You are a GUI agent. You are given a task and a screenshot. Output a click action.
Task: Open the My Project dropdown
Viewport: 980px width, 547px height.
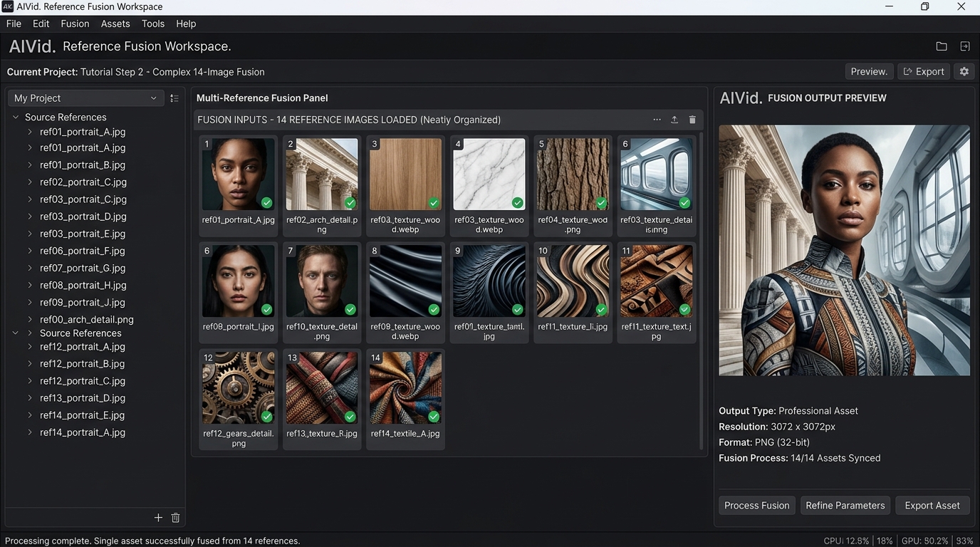85,98
